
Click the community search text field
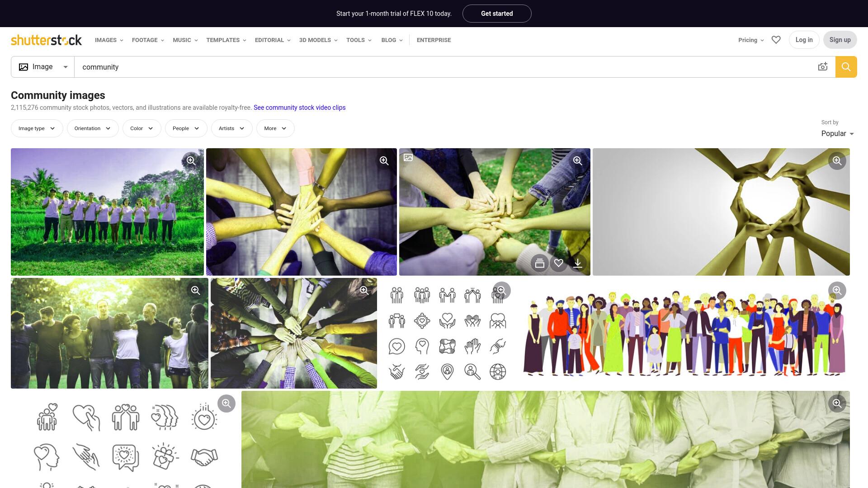tap(445, 67)
